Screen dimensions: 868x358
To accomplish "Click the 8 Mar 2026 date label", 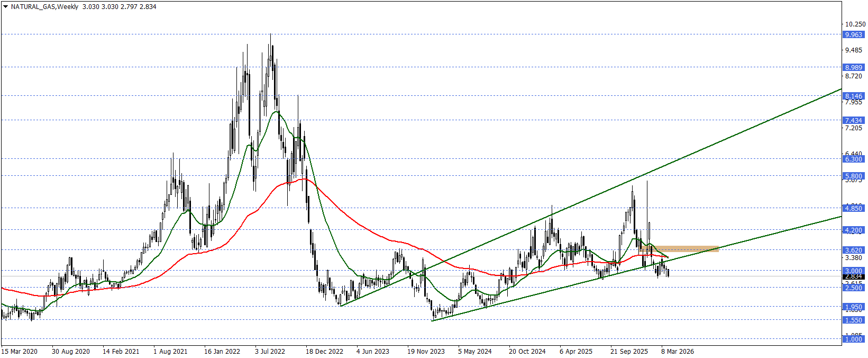I will 677,351.
